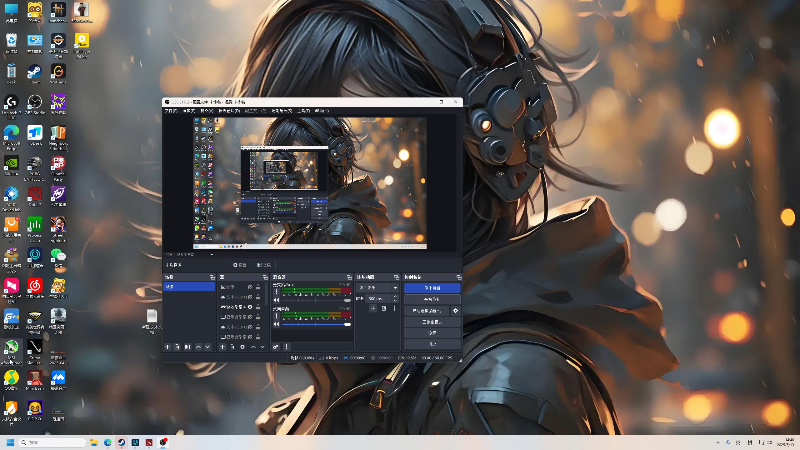Open scene filters icon in Scenes panel
The image size is (800, 450).
187,347
